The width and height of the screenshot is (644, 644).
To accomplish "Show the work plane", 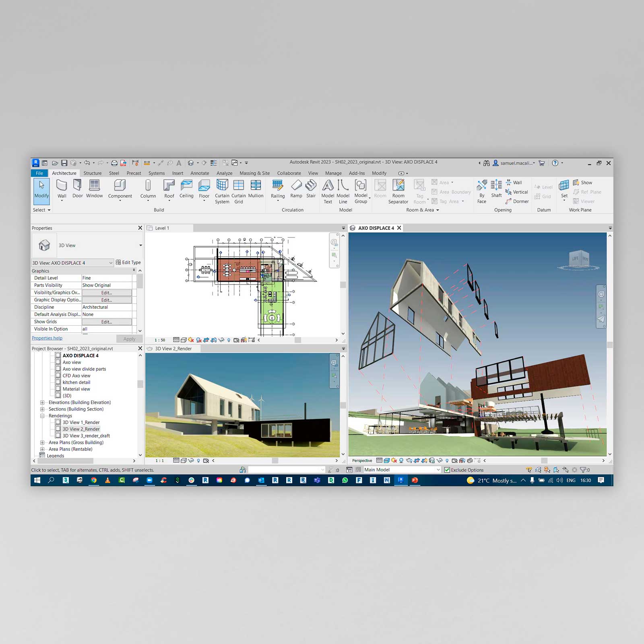I will pos(582,182).
